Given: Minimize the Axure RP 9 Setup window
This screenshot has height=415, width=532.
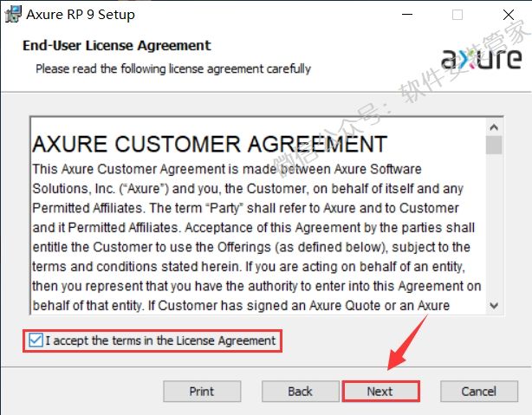Looking at the screenshot, I should pyautogui.click(x=407, y=15).
